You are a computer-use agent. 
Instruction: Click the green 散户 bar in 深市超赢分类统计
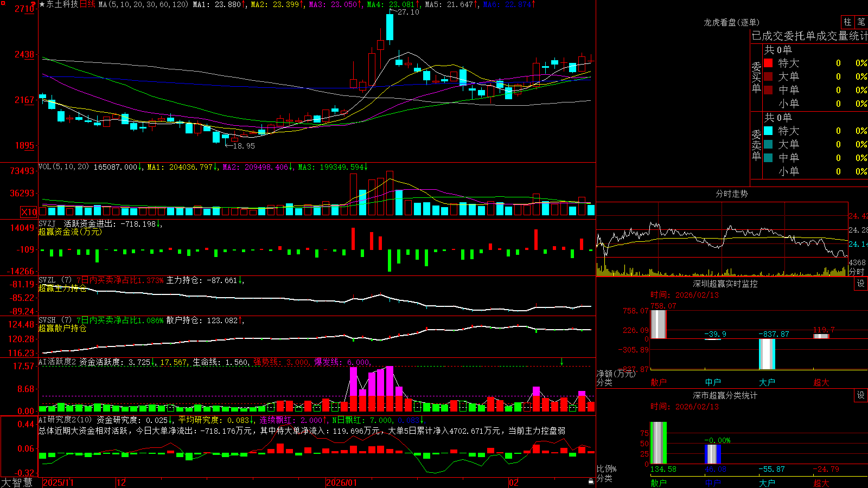coord(658,443)
